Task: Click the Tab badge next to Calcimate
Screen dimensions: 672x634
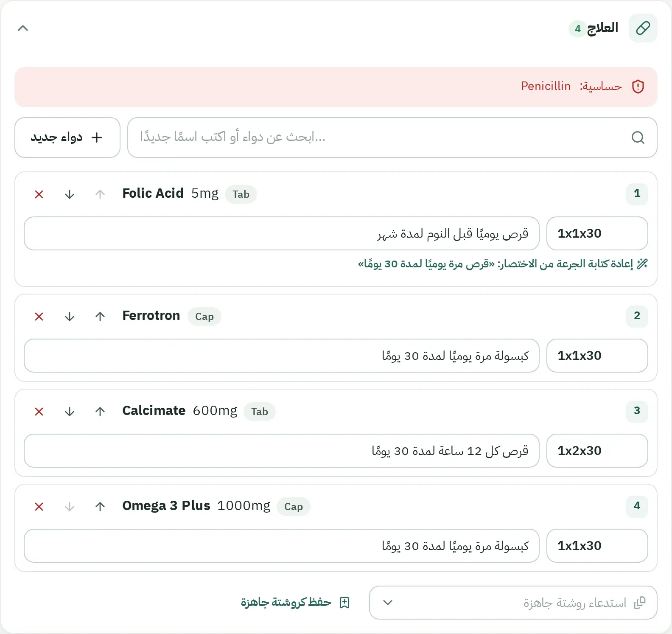Action: pos(259,412)
